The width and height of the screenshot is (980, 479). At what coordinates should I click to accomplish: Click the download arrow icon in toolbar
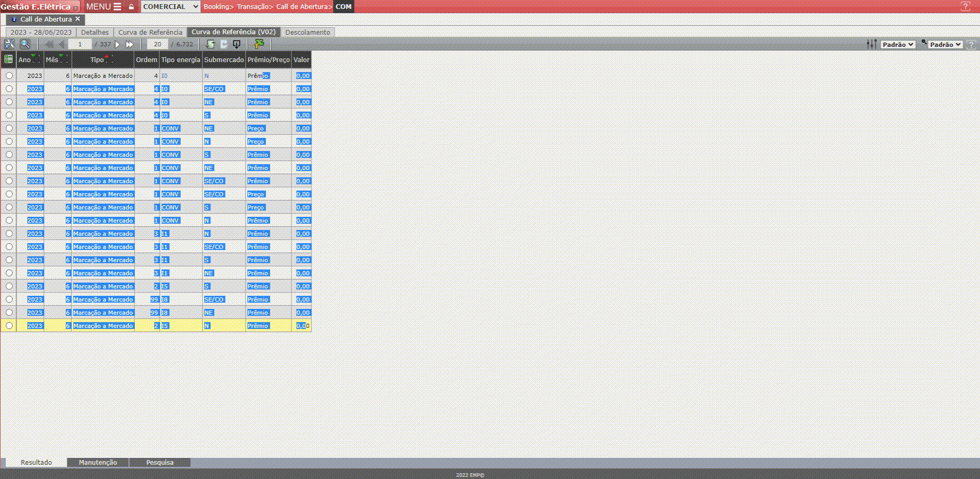237,44
